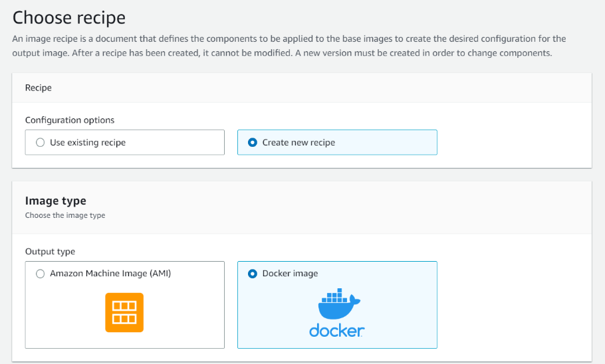This screenshot has height=364, width=605.
Task: Click the 'Docker image' label text
Action: pos(290,274)
